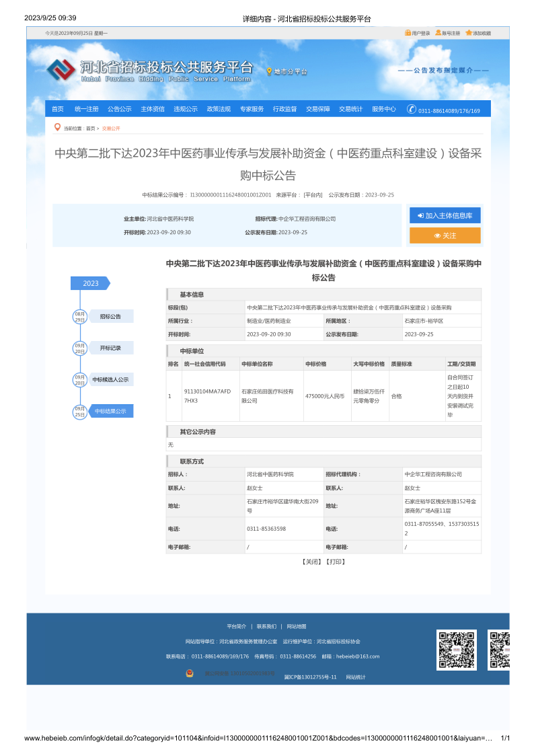
Task: Click the add-to-favorites star icon
Action: coord(468,33)
